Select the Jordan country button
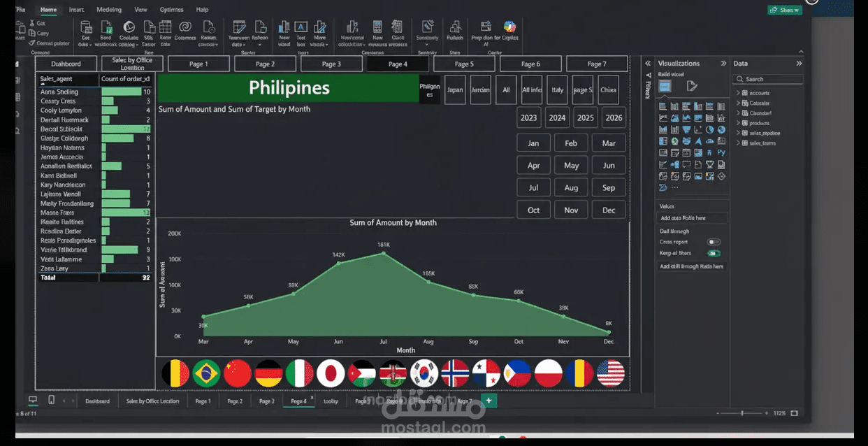Screen dimensions: 868x446 coord(480,90)
